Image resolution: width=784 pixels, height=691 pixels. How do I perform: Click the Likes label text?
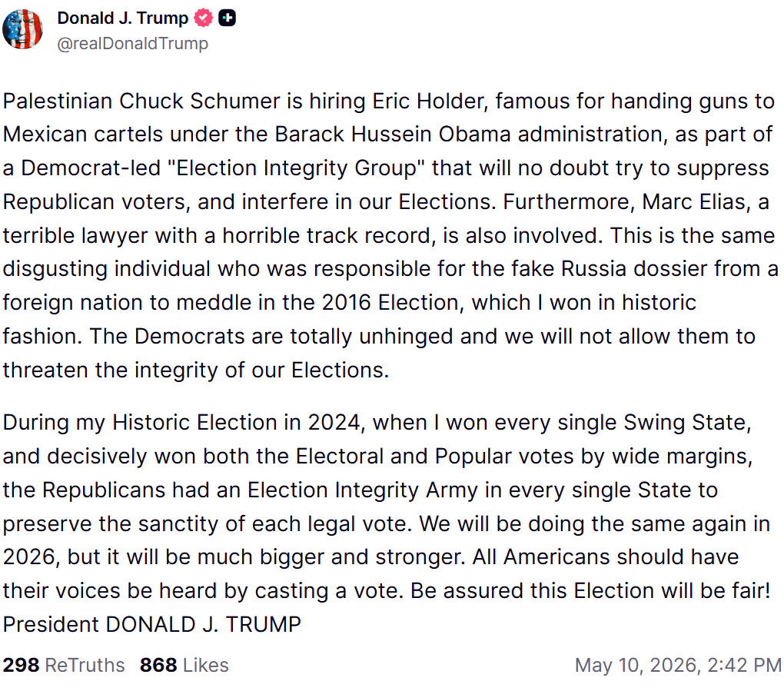(x=206, y=666)
